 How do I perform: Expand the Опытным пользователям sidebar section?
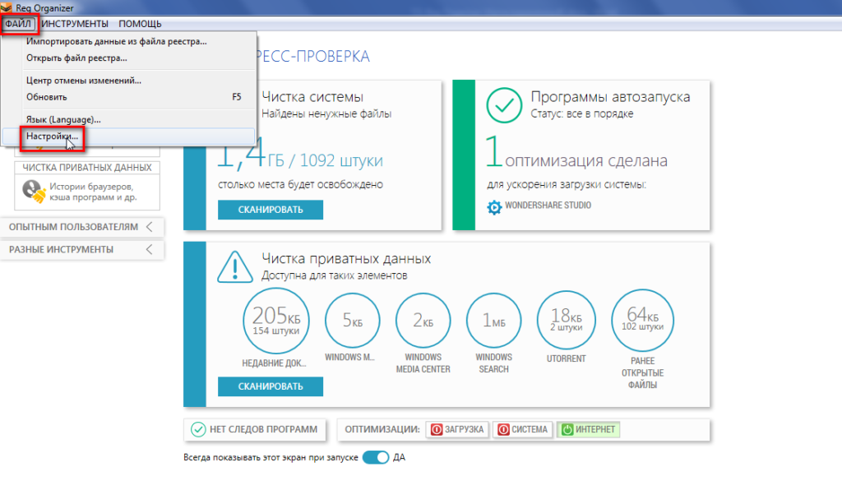(x=81, y=227)
